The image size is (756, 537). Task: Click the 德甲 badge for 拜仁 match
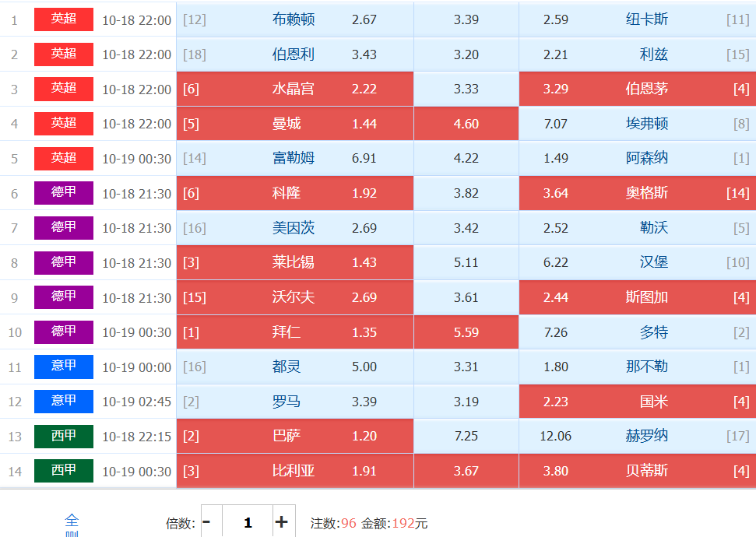point(64,332)
